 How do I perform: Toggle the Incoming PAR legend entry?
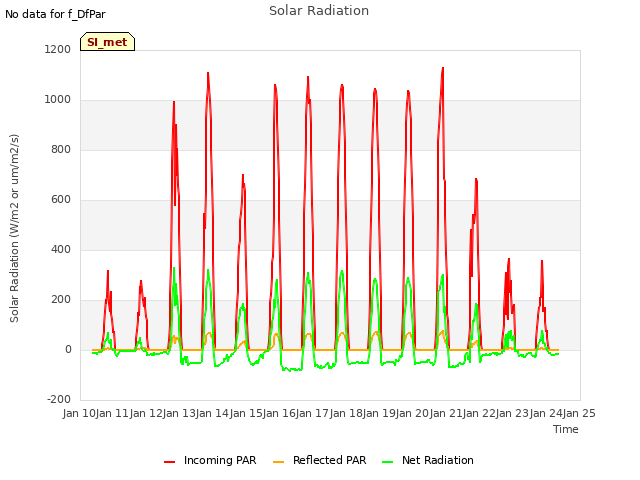pos(210,460)
